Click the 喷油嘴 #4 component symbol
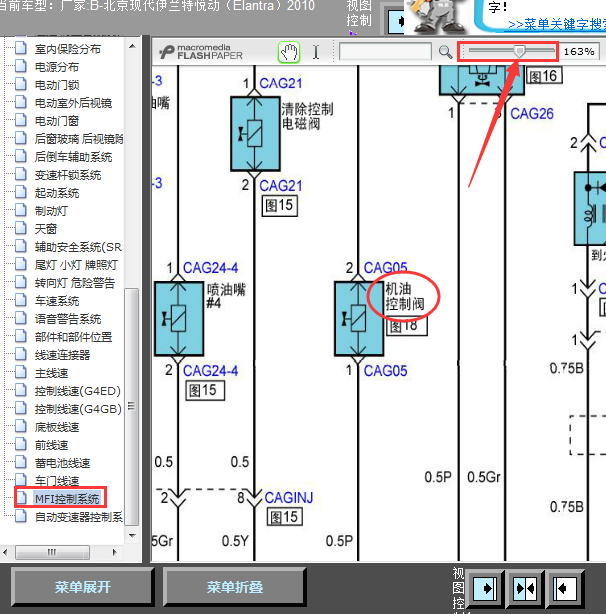The image size is (606, 614). point(179,318)
